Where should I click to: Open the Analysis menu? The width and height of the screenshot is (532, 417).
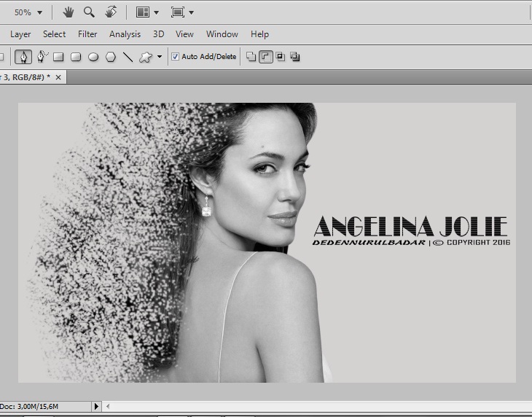[125, 34]
